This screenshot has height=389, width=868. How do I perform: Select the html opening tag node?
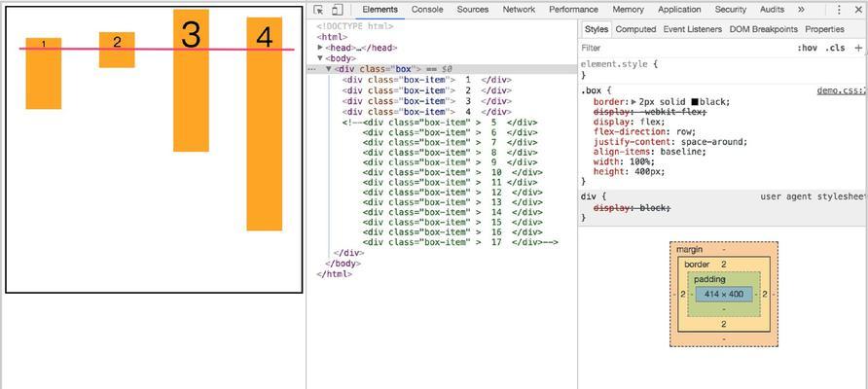tap(332, 37)
